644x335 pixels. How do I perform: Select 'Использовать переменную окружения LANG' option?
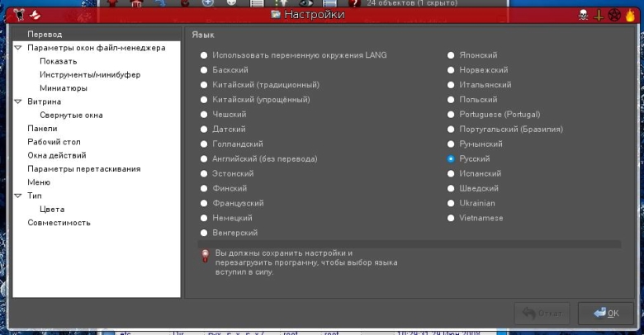coord(204,55)
